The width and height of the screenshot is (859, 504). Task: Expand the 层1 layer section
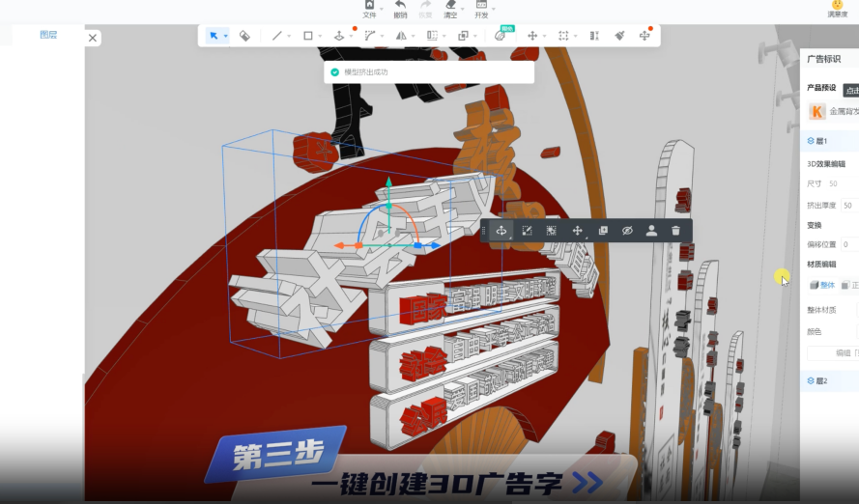[821, 141]
